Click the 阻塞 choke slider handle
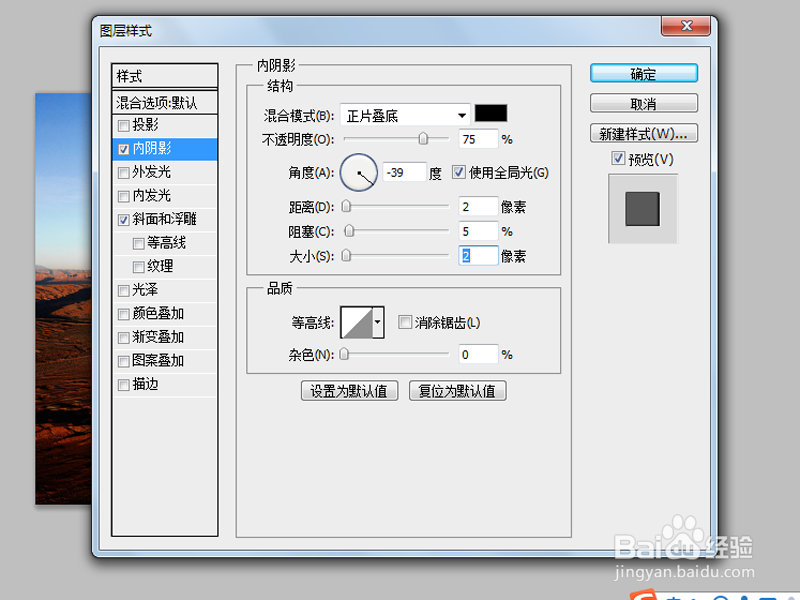The width and height of the screenshot is (800, 600). tap(349, 231)
